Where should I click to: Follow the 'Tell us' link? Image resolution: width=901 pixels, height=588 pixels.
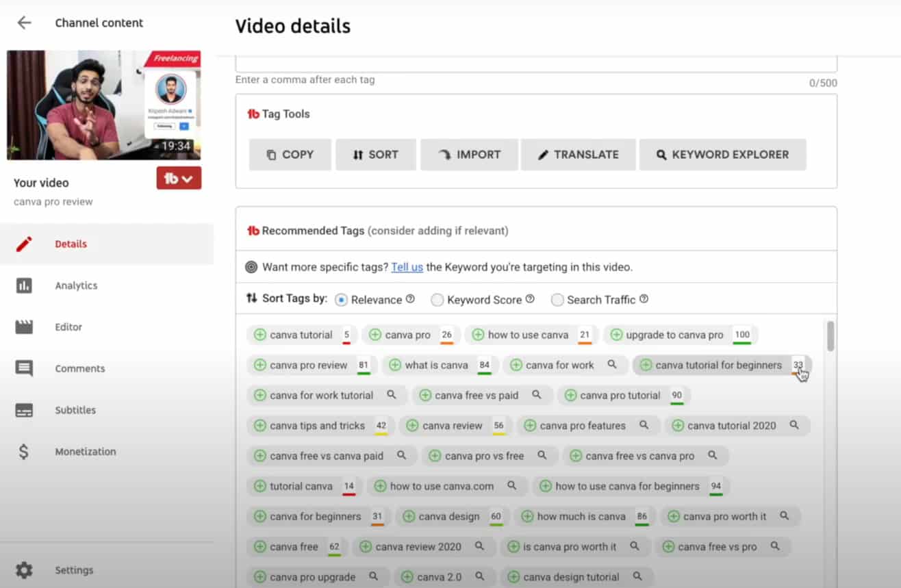point(407,267)
